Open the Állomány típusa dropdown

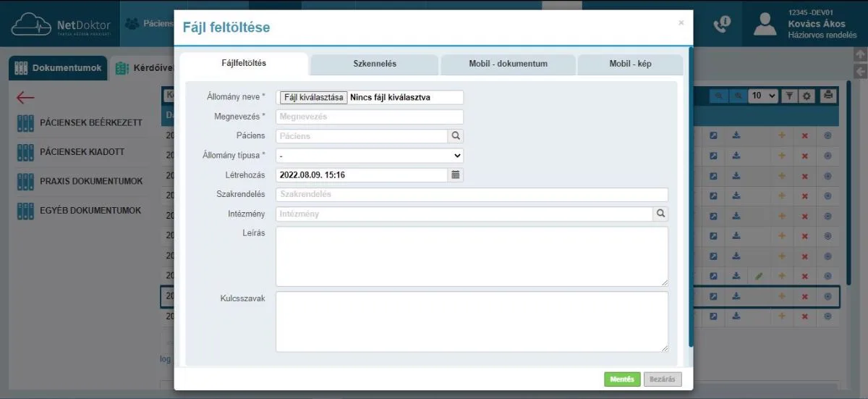pos(370,155)
